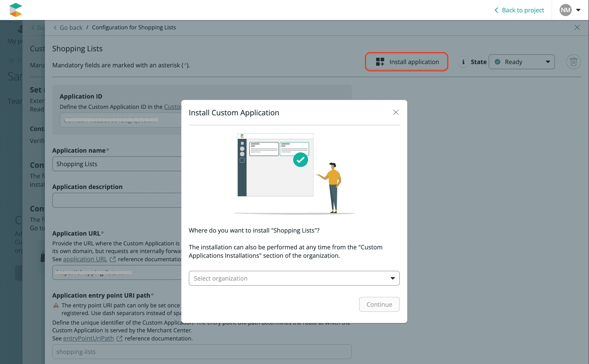Screen dimensions: 589x364
Task: Click the NM user avatar
Action: pos(565,10)
